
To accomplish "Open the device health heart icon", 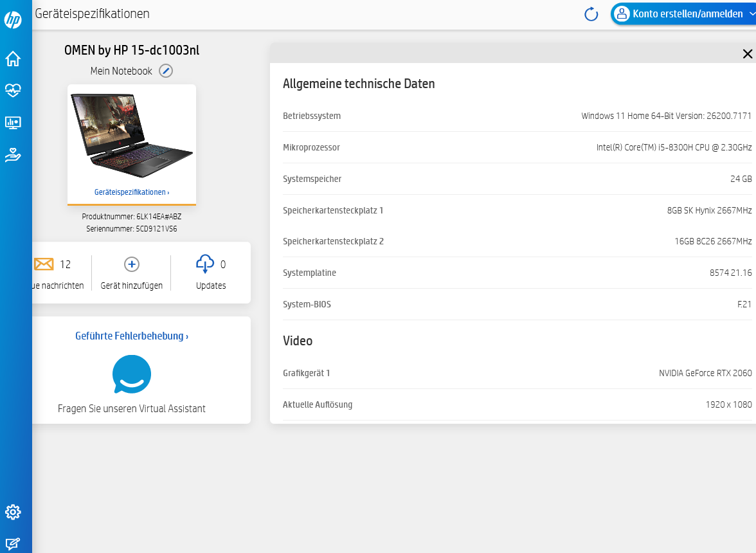I will [13, 90].
